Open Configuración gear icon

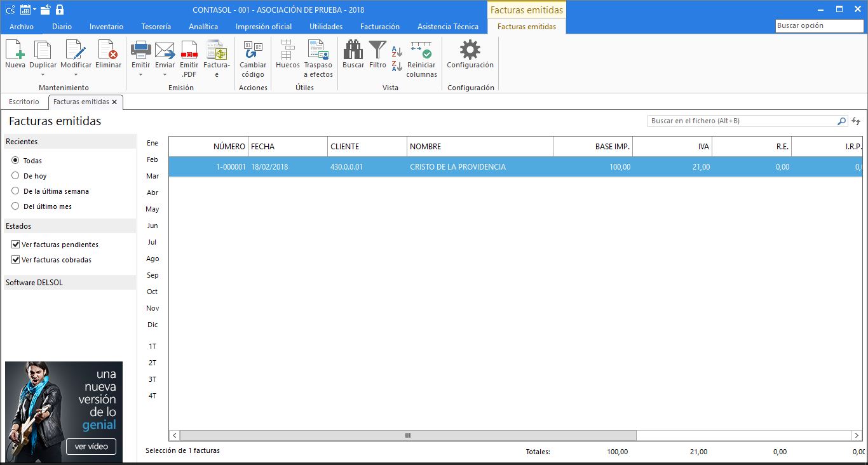(x=470, y=50)
